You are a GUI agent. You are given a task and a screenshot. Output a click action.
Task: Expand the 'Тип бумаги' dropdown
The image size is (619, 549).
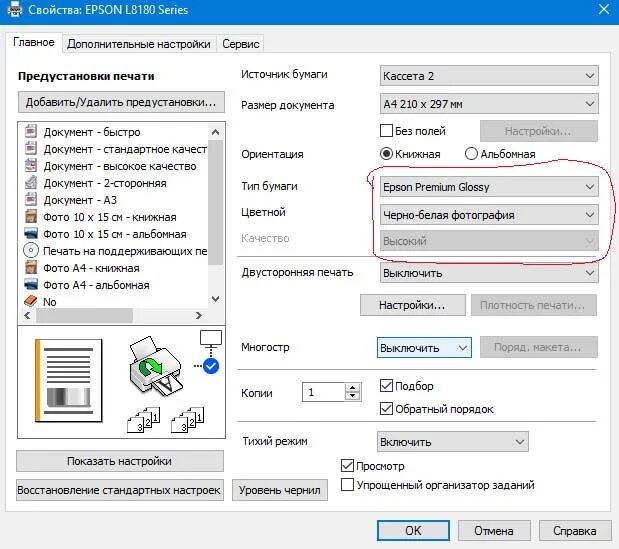pos(489,187)
